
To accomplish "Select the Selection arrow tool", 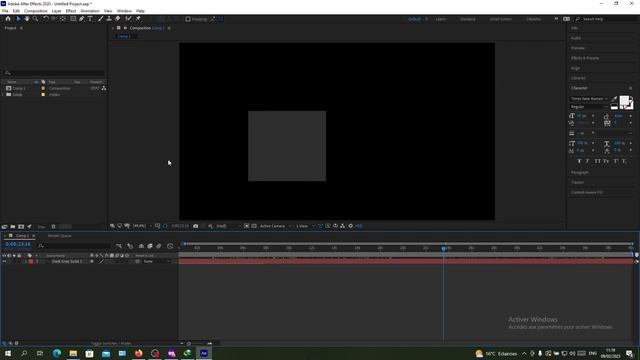I will [18, 19].
